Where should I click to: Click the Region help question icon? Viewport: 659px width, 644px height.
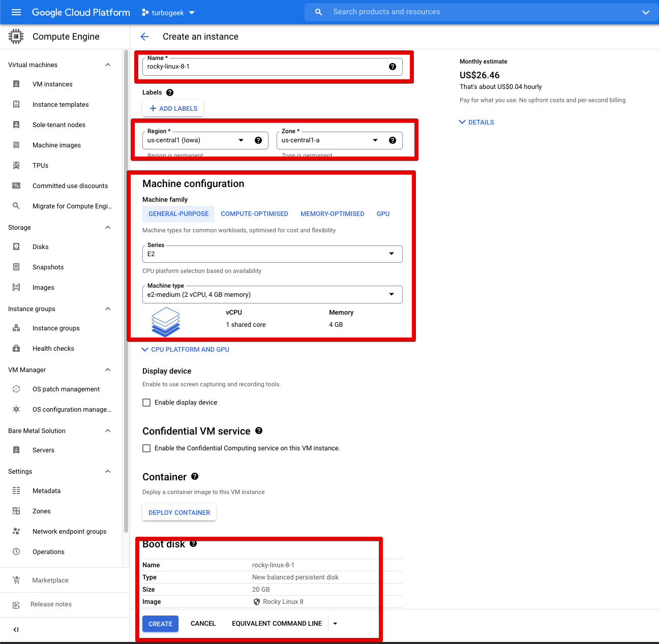pyautogui.click(x=258, y=140)
